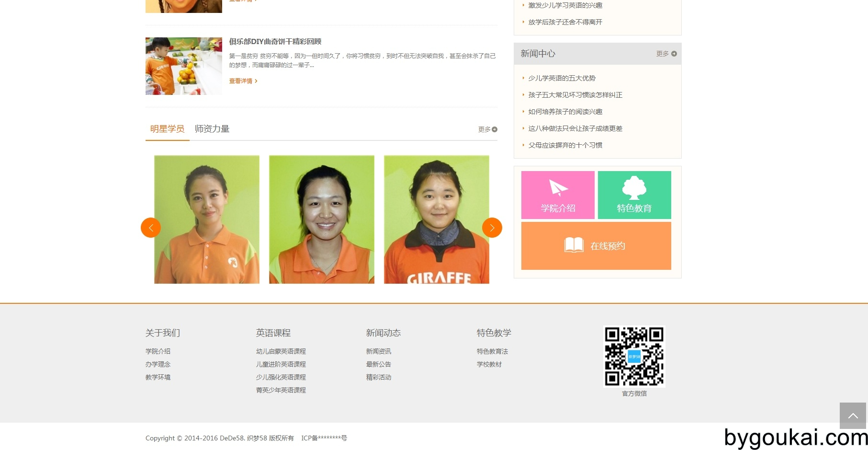The height and width of the screenshot is (450, 868).
Task: Open link 放学后孩子还舍不得离开
Action: [x=565, y=22]
